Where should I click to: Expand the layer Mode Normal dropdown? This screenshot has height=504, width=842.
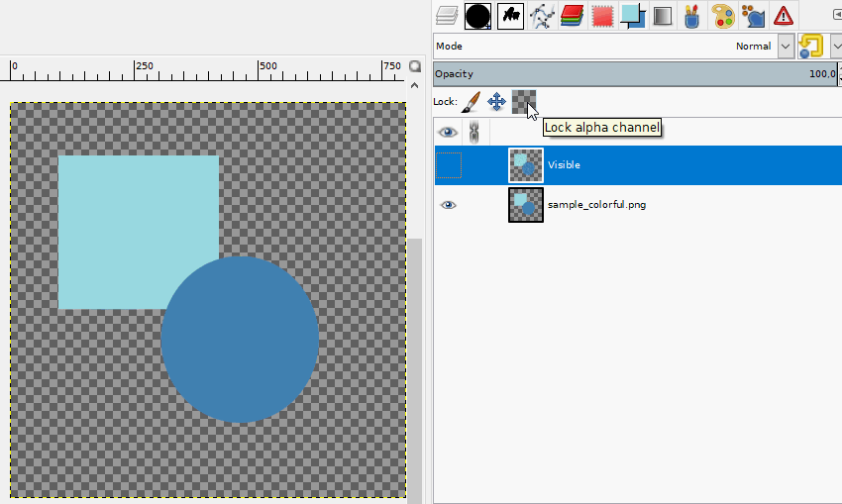click(x=786, y=47)
